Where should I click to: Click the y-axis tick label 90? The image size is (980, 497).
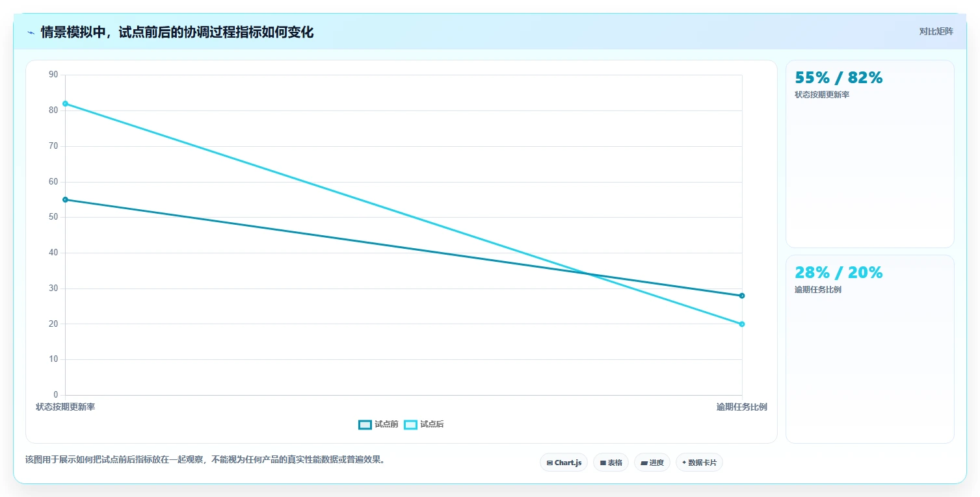(x=53, y=75)
